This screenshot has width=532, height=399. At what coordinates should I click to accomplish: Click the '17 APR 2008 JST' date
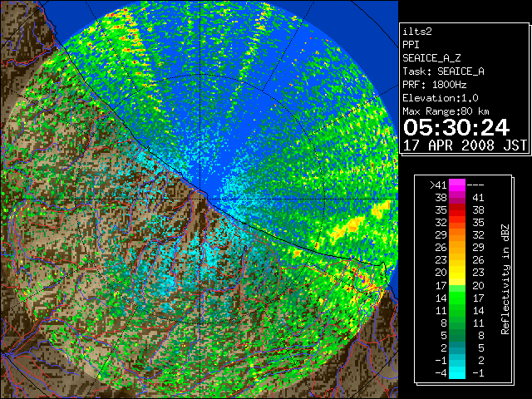click(465, 145)
